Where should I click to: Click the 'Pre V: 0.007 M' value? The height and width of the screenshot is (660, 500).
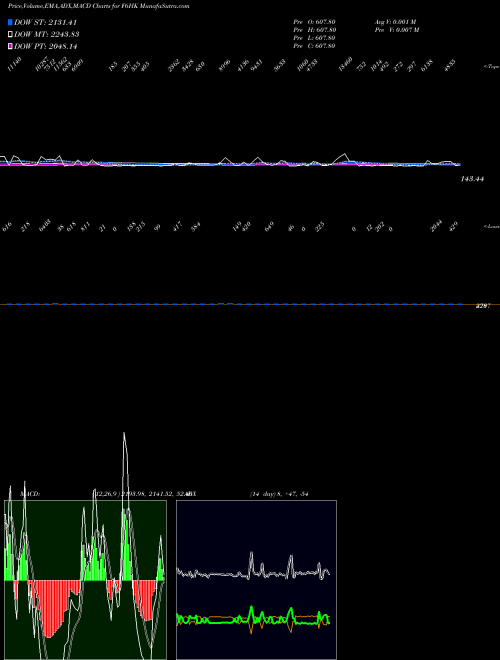[397, 30]
